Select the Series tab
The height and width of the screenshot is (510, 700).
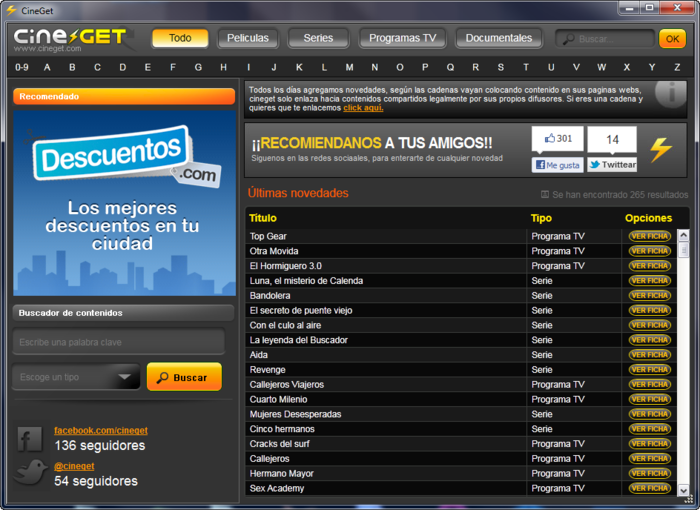coord(318,38)
